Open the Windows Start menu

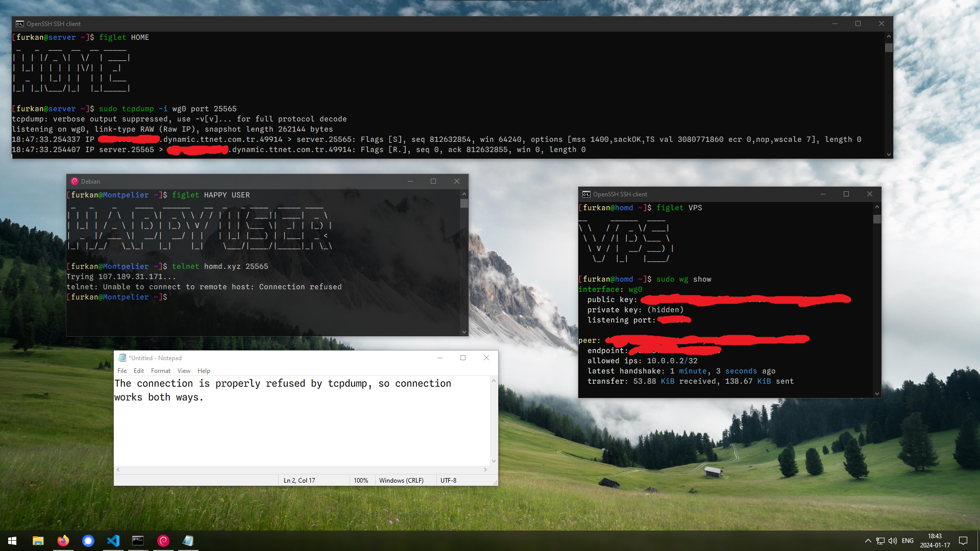(12, 541)
